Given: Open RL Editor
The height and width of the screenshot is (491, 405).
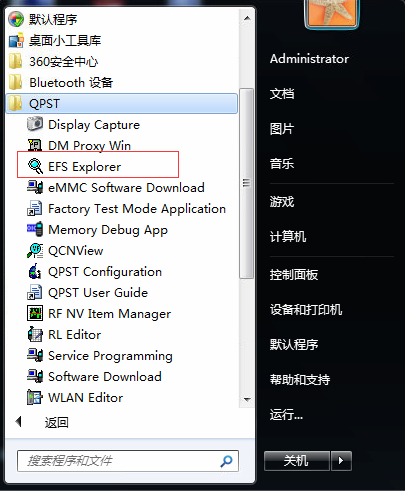Looking at the screenshot, I should click(x=75, y=335).
